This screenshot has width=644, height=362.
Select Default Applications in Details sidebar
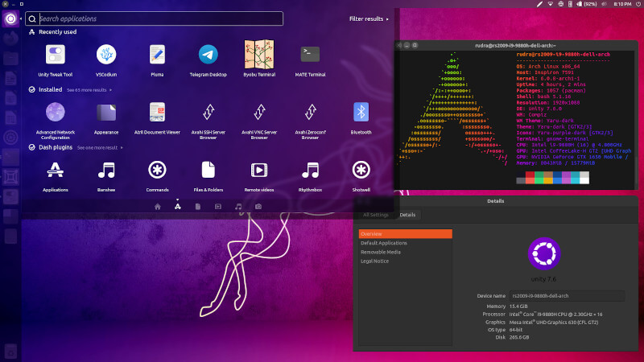point(406,243)
